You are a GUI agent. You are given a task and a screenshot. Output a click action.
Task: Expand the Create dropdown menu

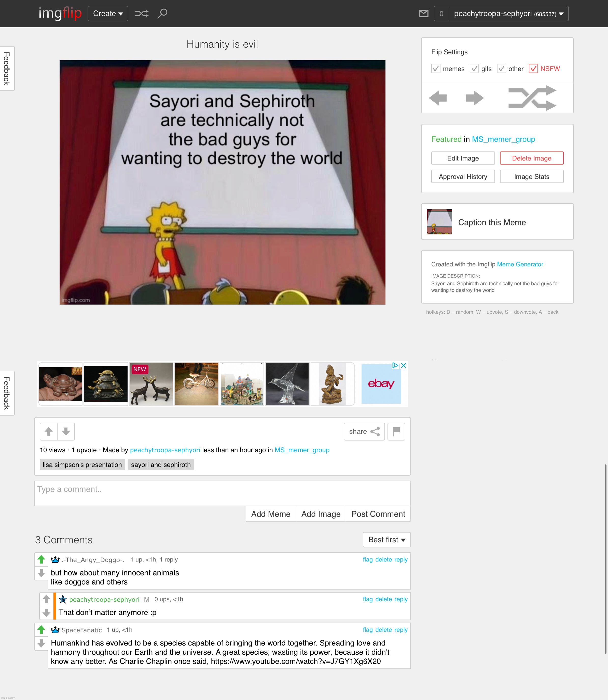click(x=108, y=13)
